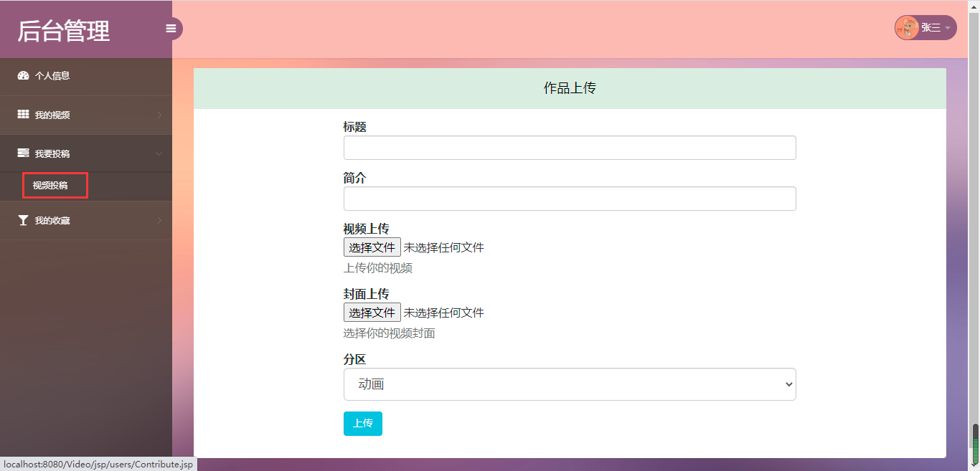Toggle the sidebar with the hamburger icon
980x471 pixels.
tap(171, 29)
